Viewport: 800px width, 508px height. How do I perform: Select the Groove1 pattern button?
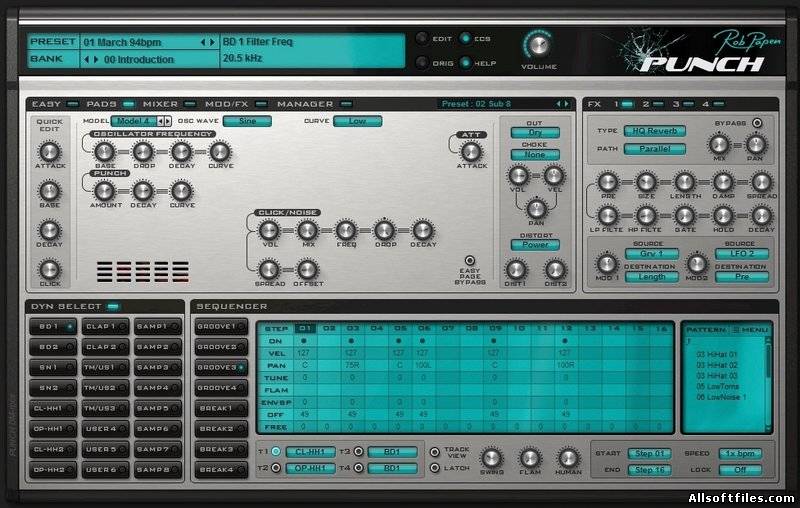(221, 326)
